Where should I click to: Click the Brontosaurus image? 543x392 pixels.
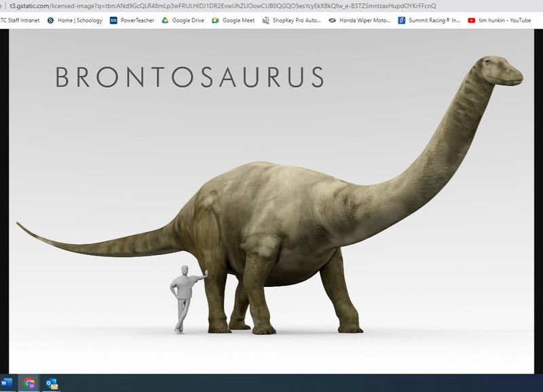pos(271,201)
